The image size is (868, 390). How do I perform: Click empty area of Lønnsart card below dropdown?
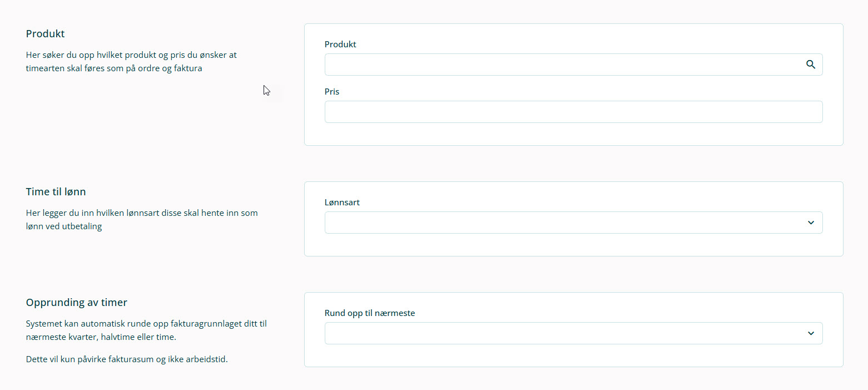point(573,245)
